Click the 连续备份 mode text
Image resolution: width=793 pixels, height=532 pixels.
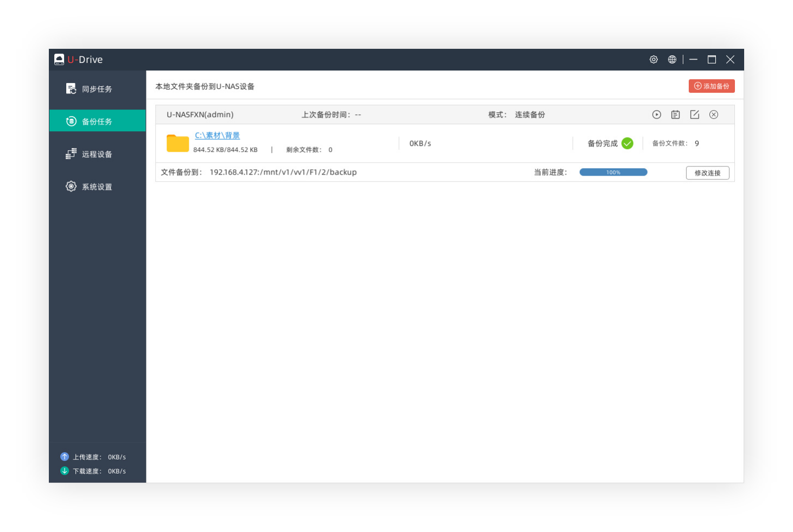530,114
